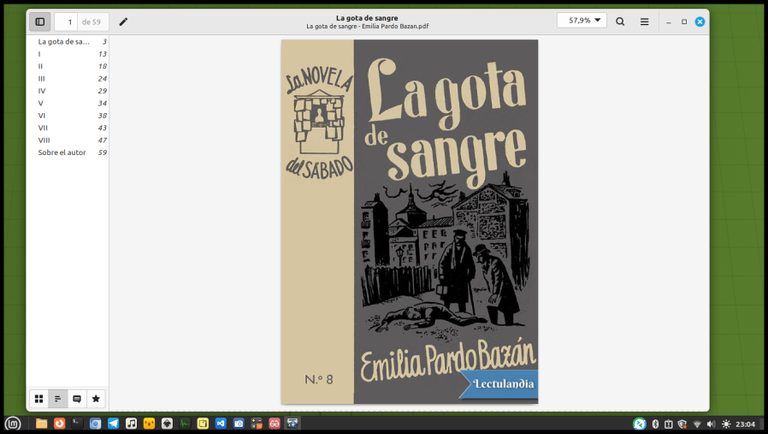The image size is (768, 434).
Task: Open the blue chat bubble app in taskbar
Action: [95, 423]
